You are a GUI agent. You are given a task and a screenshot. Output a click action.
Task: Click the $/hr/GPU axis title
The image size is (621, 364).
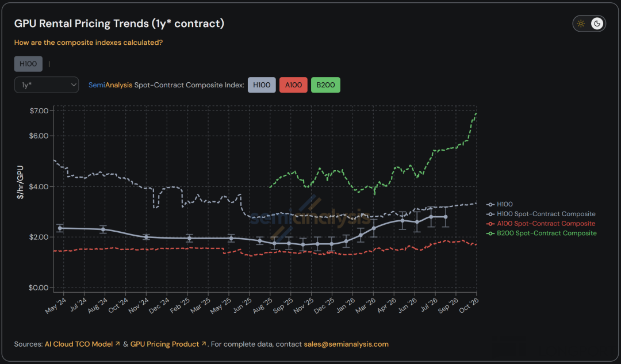[20, 182]
